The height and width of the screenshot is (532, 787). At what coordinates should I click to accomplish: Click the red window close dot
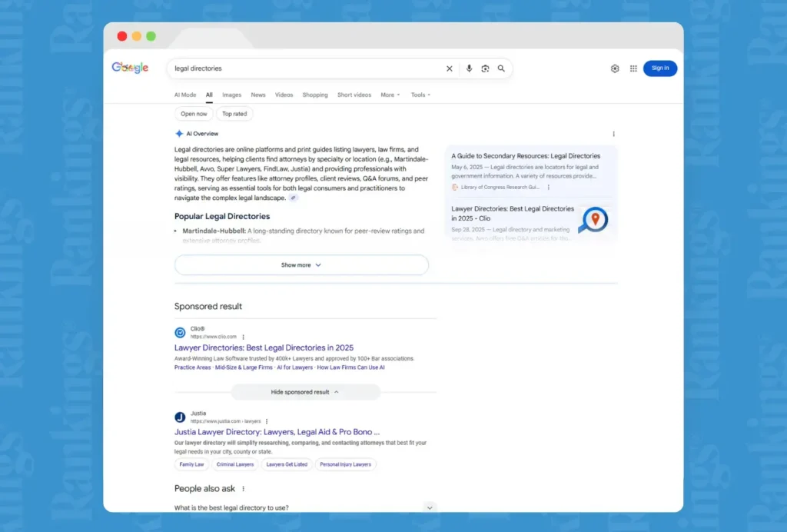tap(122, 36)
